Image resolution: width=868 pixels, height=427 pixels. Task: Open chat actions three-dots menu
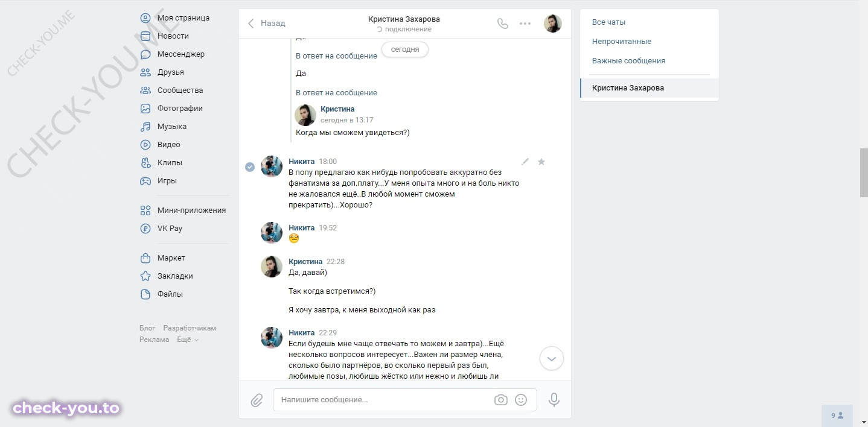coord(525,24)
